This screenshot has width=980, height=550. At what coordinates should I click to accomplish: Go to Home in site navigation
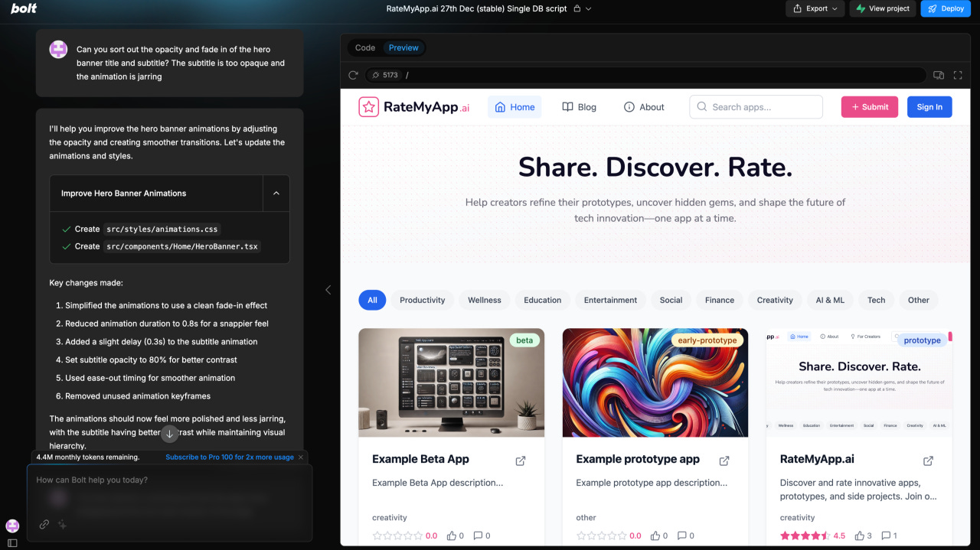click(x=514, y=107)
